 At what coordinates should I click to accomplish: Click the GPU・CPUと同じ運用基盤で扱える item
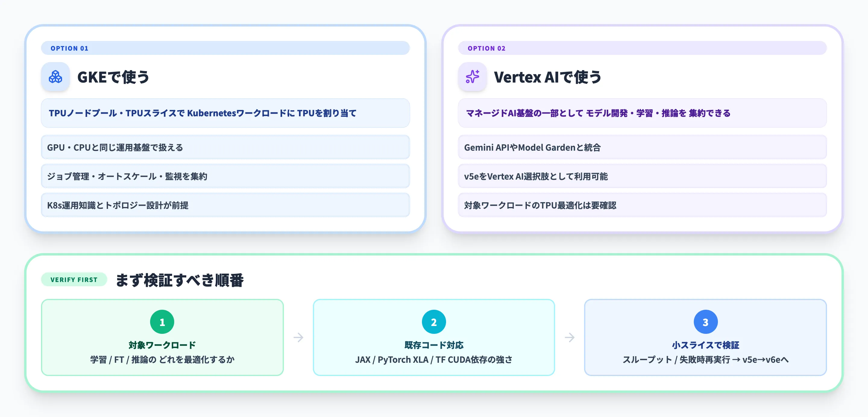(225, 147)
